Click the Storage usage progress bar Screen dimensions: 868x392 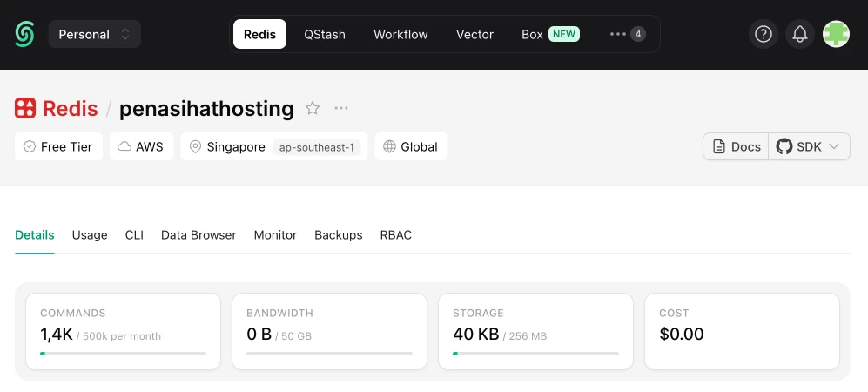pos(535,354)
